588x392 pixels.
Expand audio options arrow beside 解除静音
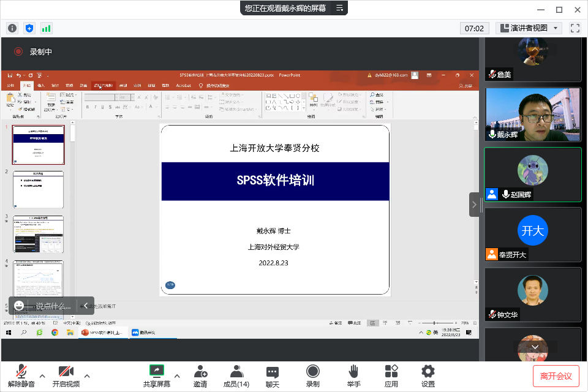pyautogui.click(x=42, y=376)
